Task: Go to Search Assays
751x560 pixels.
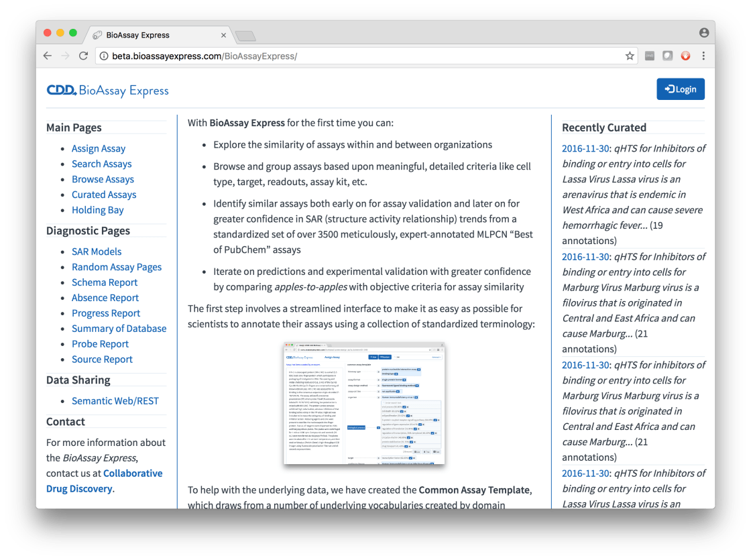Action: (x=101, y=164)
